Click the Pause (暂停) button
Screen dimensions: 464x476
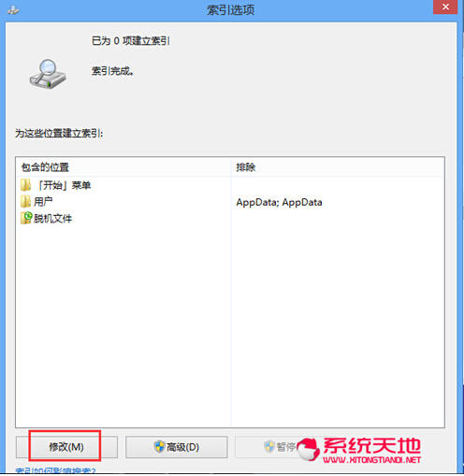pos(281,447)
